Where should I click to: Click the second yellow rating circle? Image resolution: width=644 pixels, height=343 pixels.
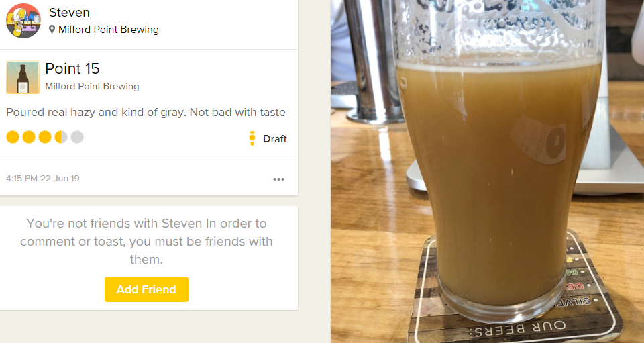(x=29, y=137)
